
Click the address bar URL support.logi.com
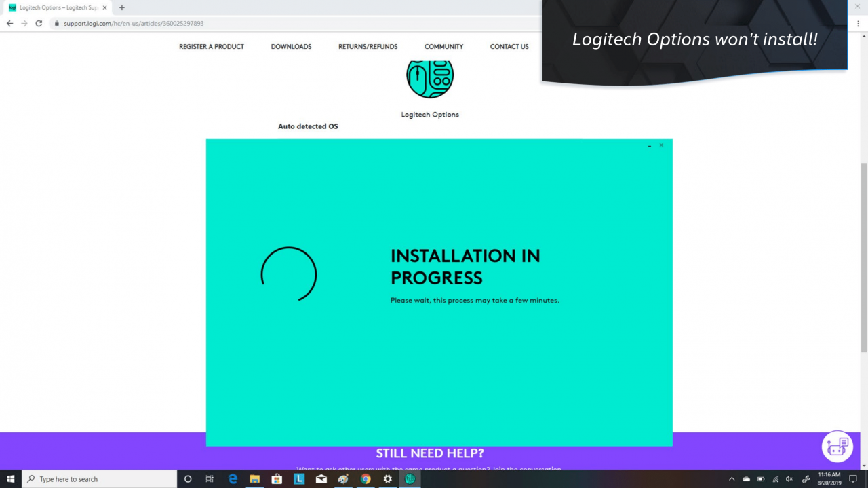[x=134, y=23]
